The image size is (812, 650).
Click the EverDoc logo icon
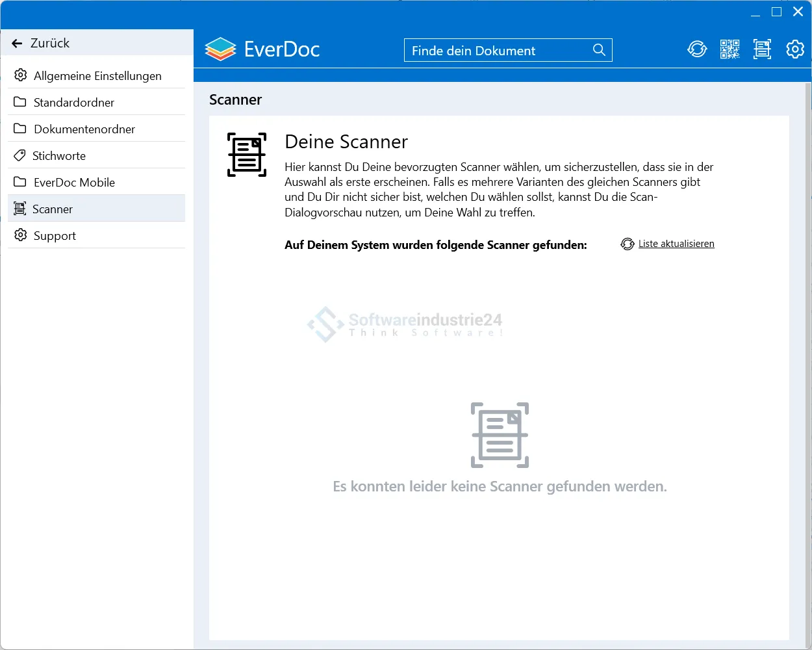[x=220, y=49]
